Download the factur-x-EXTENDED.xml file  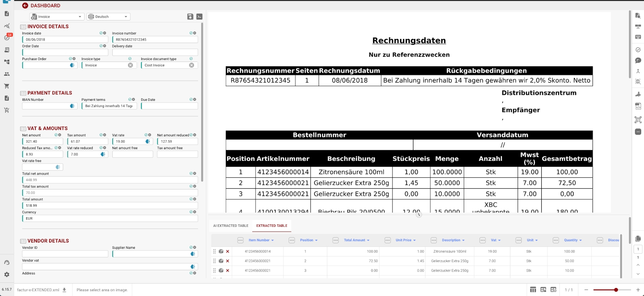tap(64, 290)
